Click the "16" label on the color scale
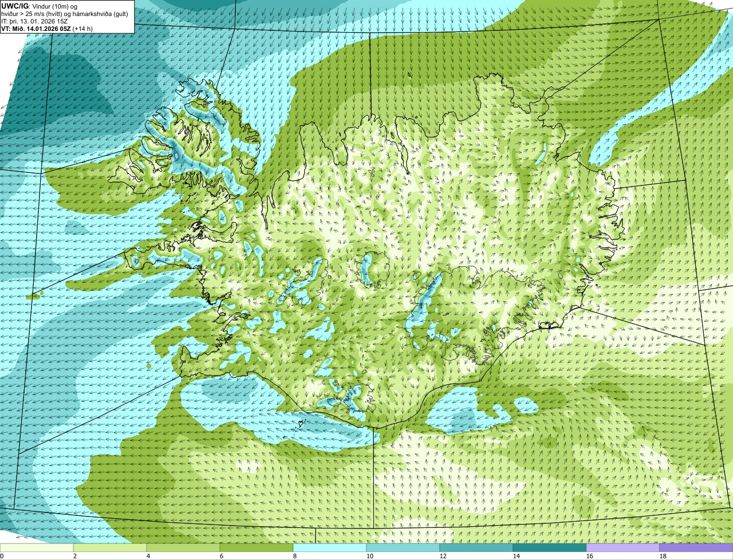Viewport: 733px width, 560px height. point(590,556)
